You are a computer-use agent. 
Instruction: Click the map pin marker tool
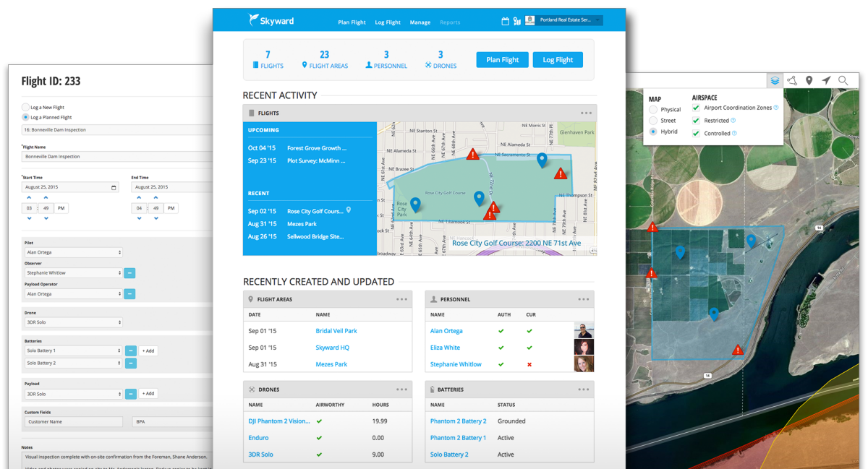tap(809, 81)
